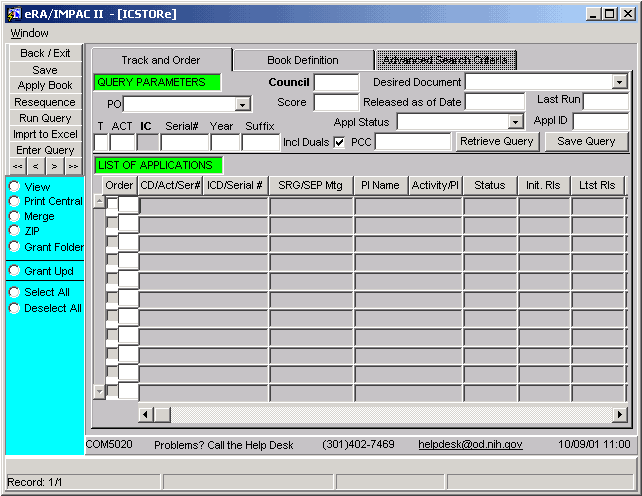Click the Apply Book button
This screenshot has height=496, width=642.
coord(45,85)
